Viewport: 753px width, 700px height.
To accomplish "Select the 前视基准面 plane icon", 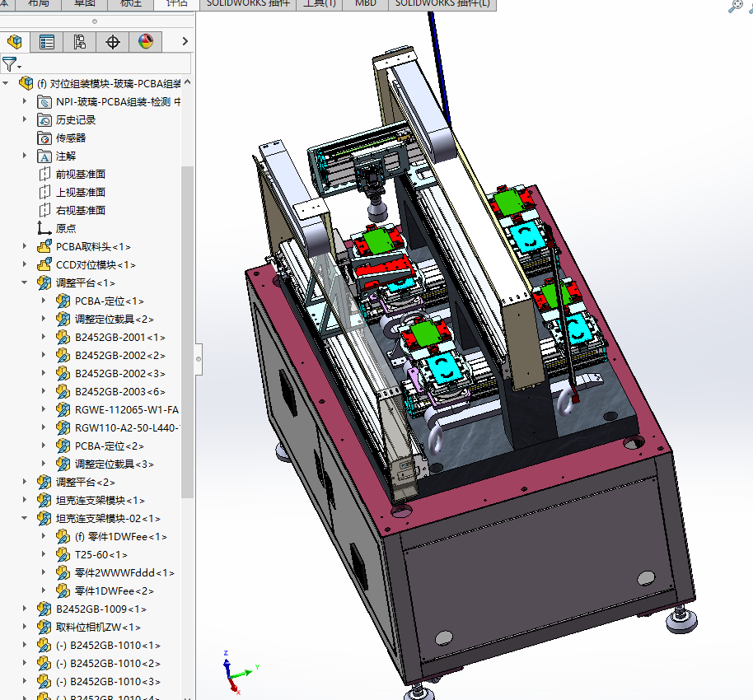I will pos(44,175).
